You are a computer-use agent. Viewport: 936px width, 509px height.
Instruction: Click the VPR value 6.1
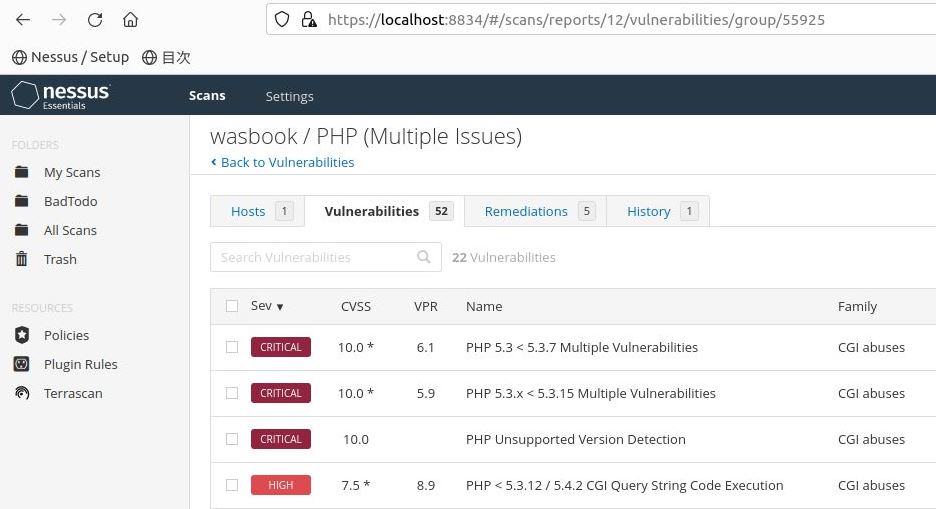pyautogui.click(x=426, y=347)
